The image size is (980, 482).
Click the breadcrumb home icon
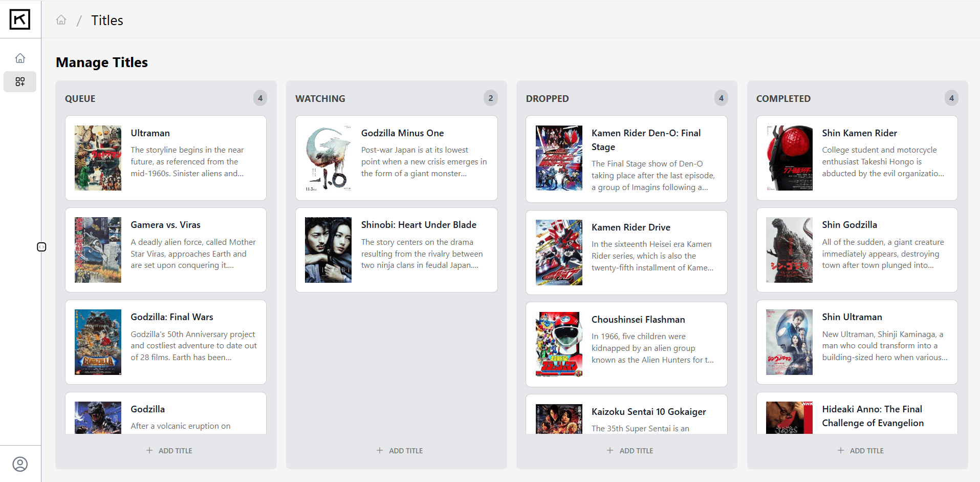pyautogui.click(x=61, y=20)
